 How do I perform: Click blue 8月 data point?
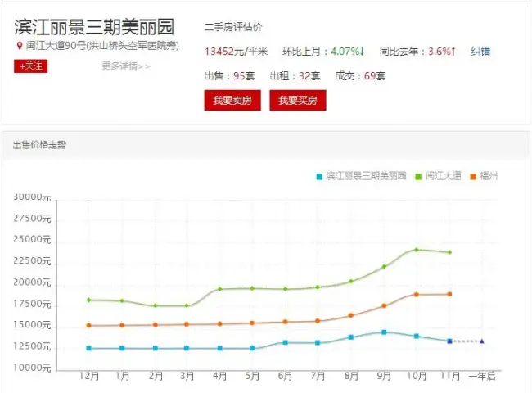click(x=351, y=337)
